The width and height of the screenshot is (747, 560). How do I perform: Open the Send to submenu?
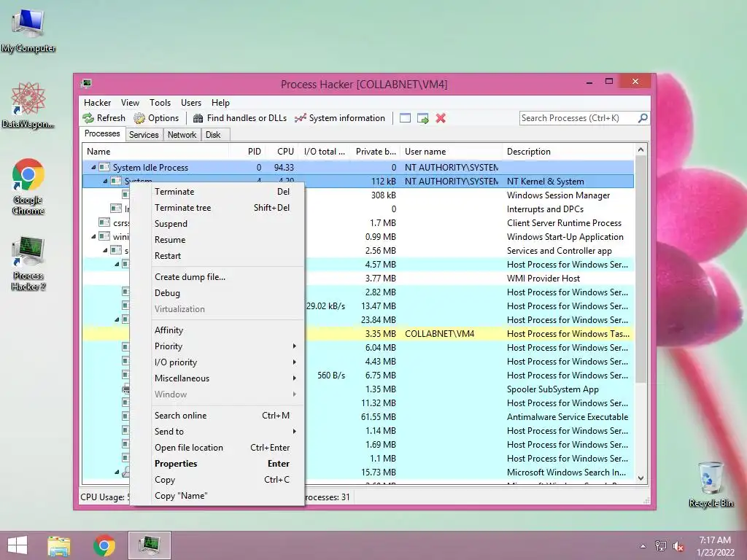click(226, 432)
